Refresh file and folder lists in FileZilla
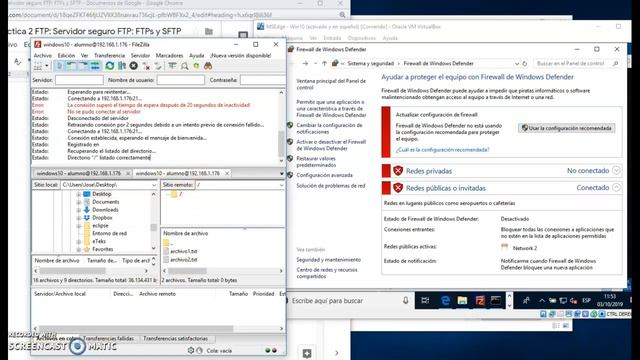The width and height of the screenshot is (640, 360). 109,66
